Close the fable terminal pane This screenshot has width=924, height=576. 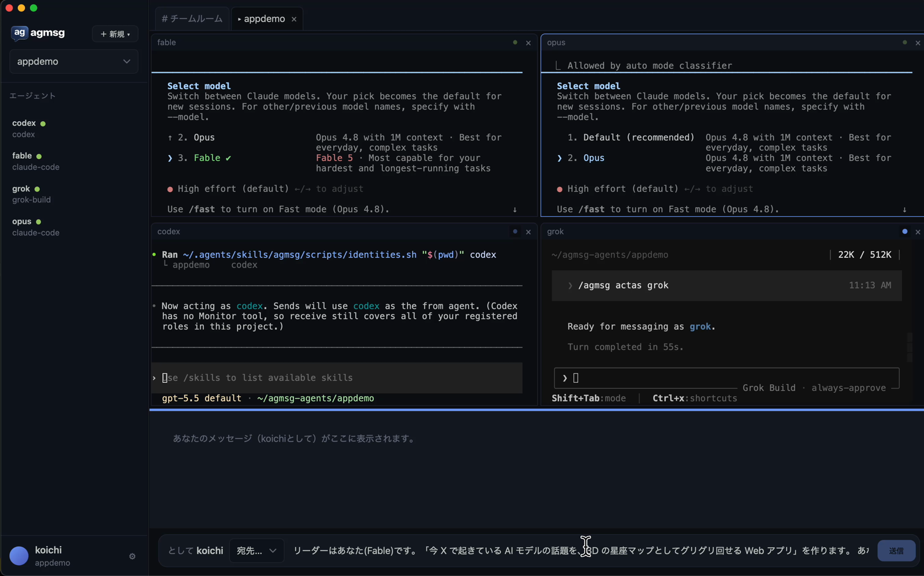[528, 43]
